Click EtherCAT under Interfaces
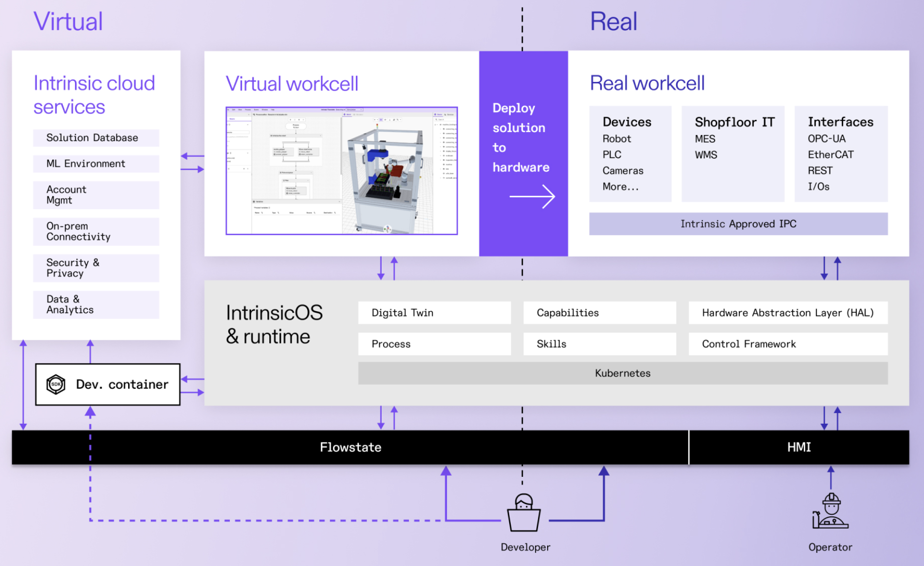 [831, 155]
